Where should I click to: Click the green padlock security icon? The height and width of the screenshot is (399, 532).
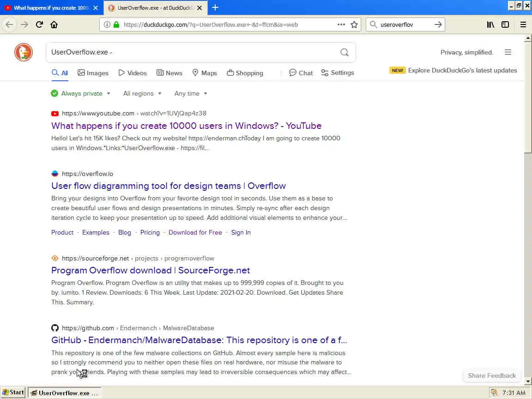[x=116, y=24]
